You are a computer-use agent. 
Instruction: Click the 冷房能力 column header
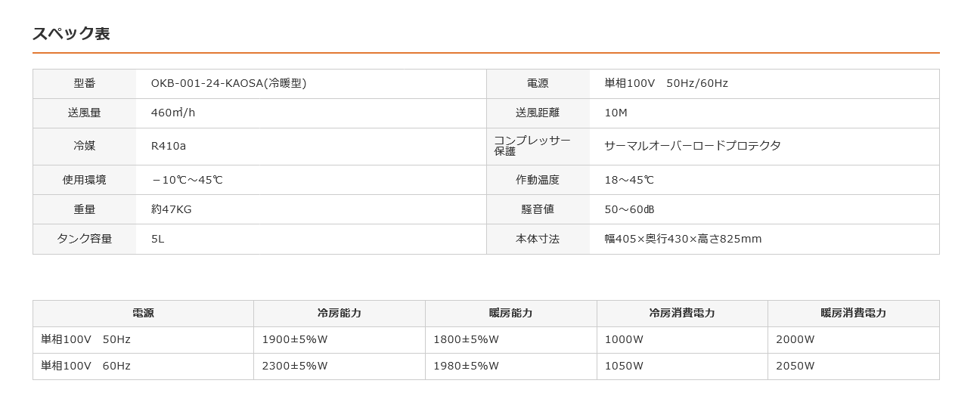(x=339, y=313)
